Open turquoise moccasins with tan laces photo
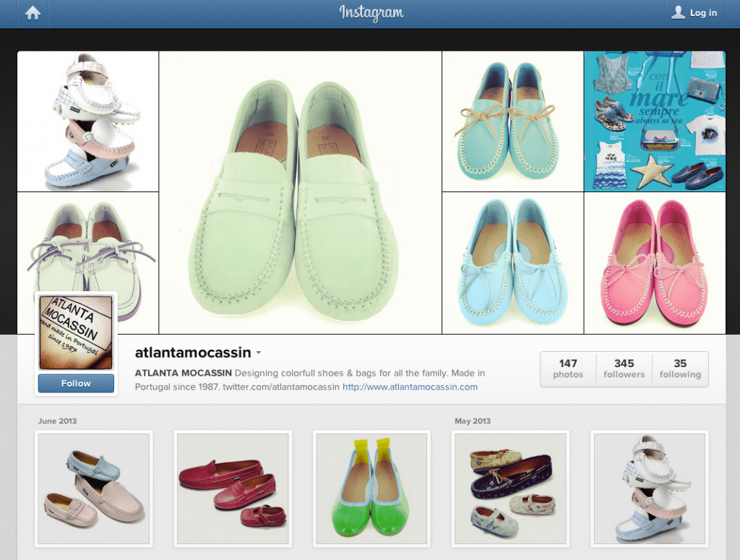The height and width of the screenshot is (560, 740). tap(512, 121)
